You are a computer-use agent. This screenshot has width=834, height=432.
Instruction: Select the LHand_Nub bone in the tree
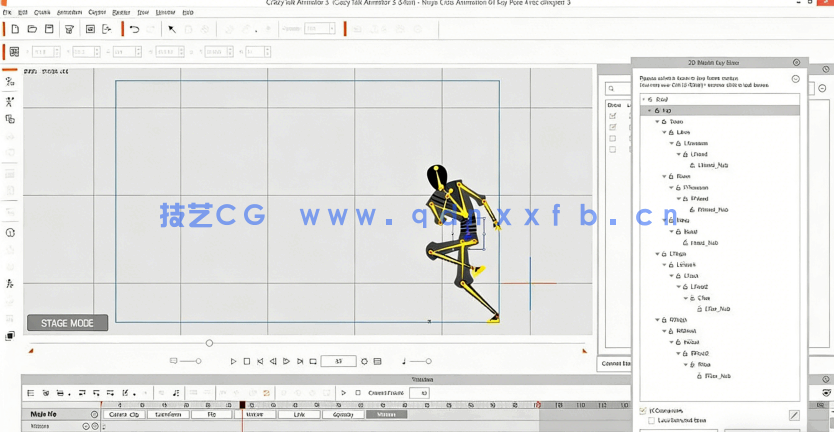tap(713, 165)
